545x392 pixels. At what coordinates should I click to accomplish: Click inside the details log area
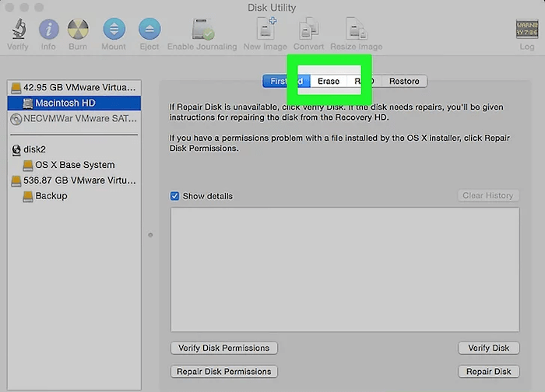[345, 269]
